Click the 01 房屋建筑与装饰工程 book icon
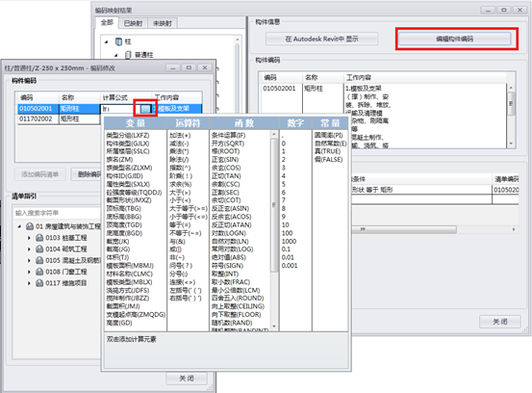Image resolution: width=532 pixels, height=393 pixels. tap(30, 226)
